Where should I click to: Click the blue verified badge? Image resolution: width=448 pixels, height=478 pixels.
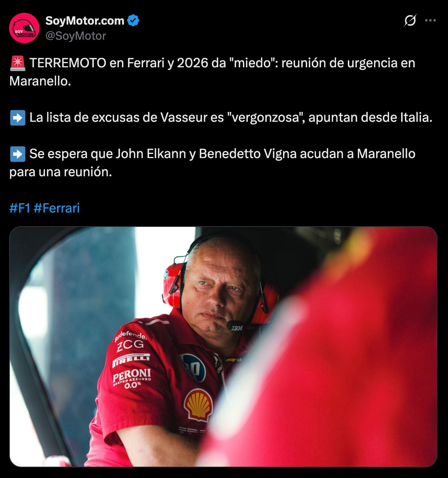tap(133, 20)
